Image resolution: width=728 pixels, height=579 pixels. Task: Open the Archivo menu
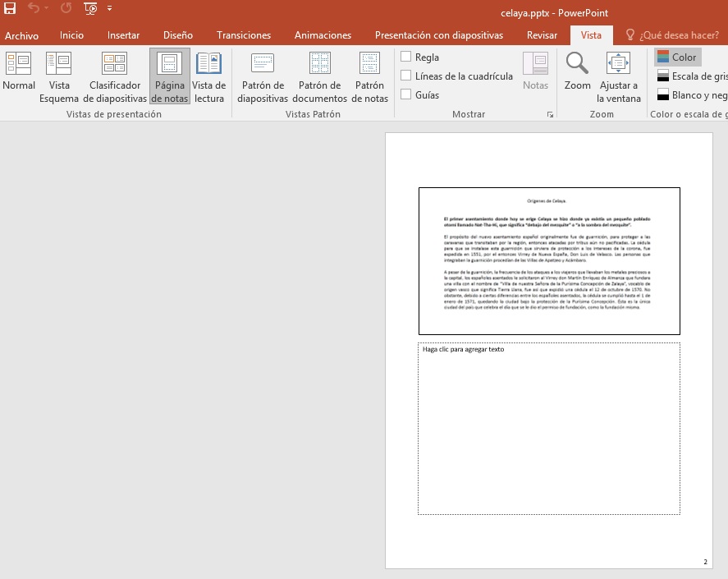pos(21,35)
